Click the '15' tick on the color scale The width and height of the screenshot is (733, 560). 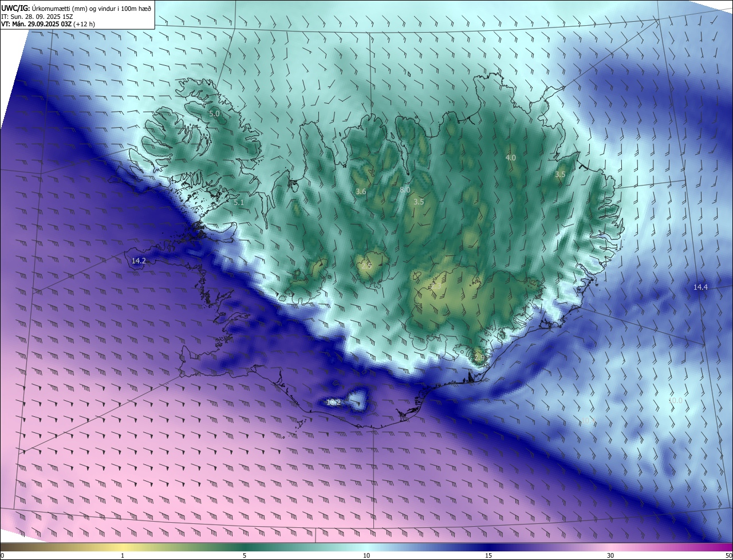coord(488,555)
